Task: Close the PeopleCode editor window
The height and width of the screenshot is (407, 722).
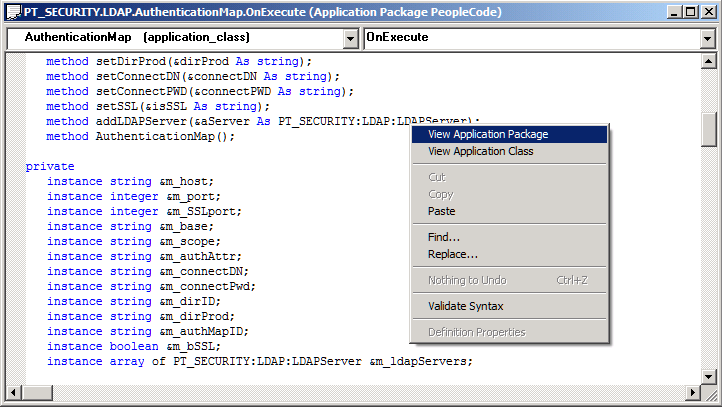Action: (x=705, y=11)
